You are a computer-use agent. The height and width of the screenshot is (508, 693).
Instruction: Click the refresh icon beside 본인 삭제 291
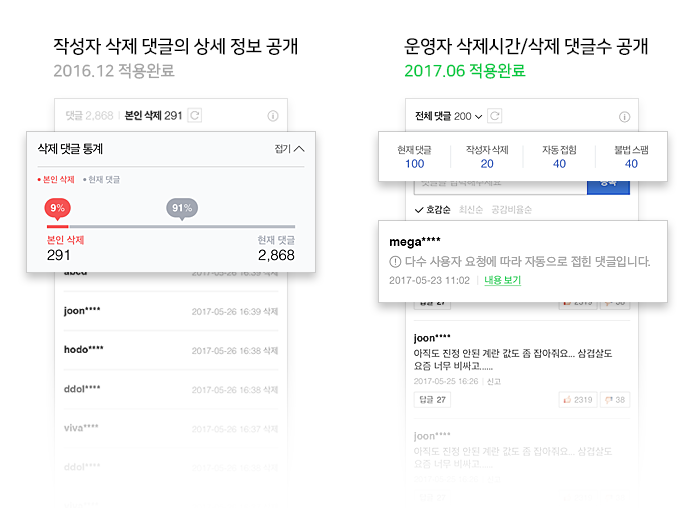pyautogui.click(x=195, y=116)
